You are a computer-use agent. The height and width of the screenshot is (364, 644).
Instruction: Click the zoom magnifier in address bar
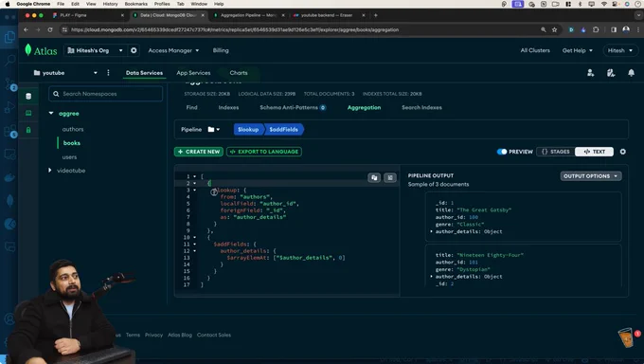pos(544,29)
